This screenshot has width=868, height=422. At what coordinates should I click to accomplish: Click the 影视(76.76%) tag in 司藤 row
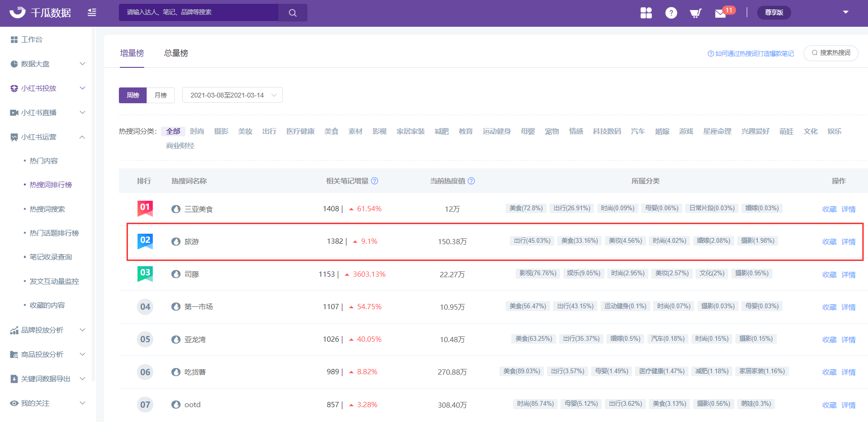(x=538, y=273)
